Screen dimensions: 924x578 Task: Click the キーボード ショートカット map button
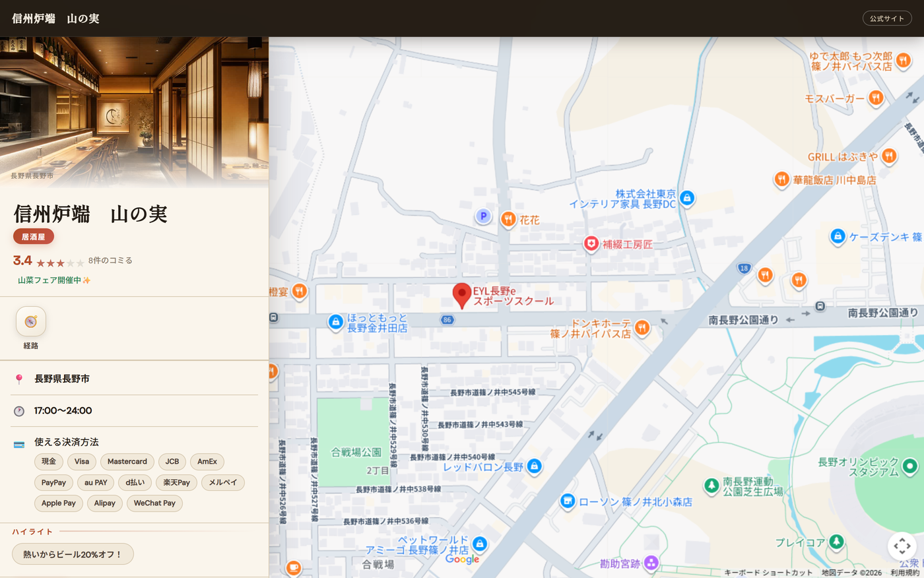(768, 573)
